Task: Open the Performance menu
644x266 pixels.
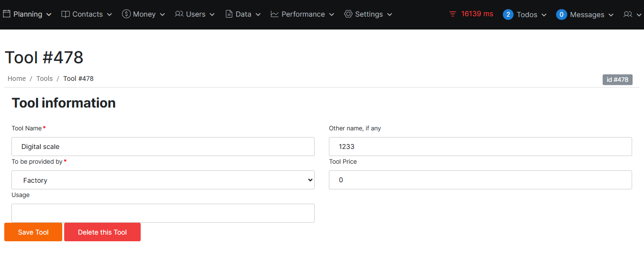Action: (303, 14)
